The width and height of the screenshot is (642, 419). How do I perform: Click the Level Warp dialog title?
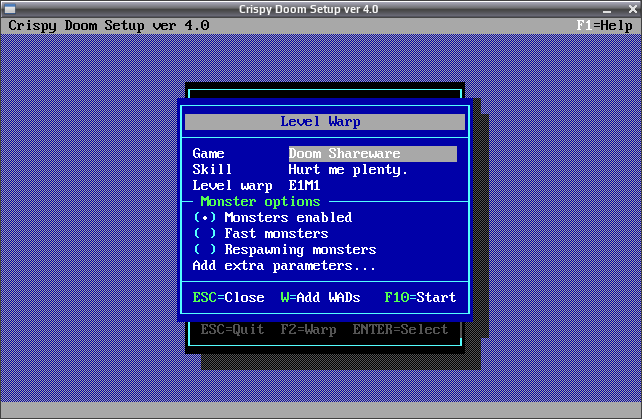click(x=321, y=122)
